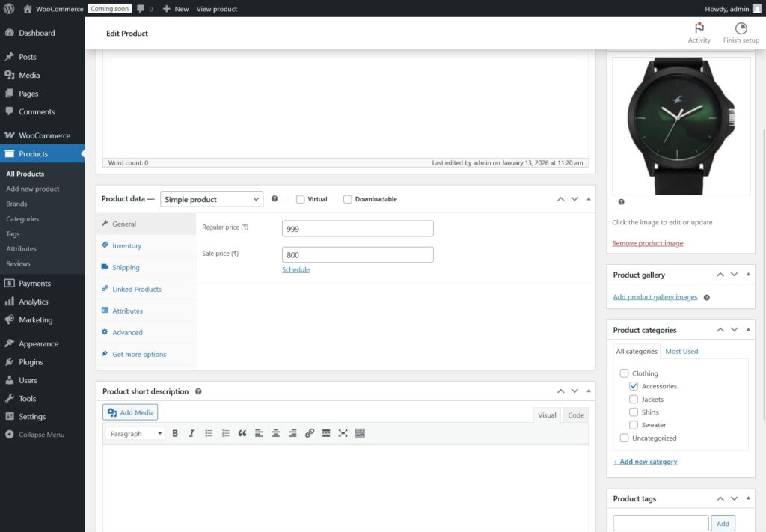Check the Downloadable product option

(347, 198)
